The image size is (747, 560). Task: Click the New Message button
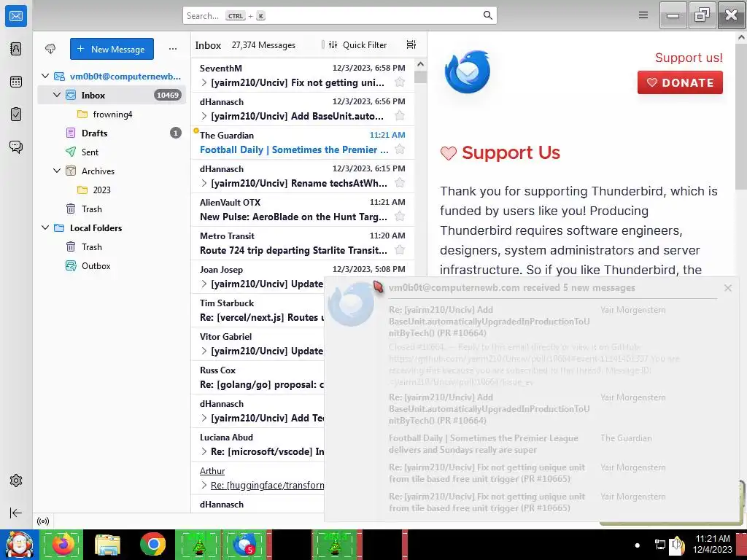point(112,49)
